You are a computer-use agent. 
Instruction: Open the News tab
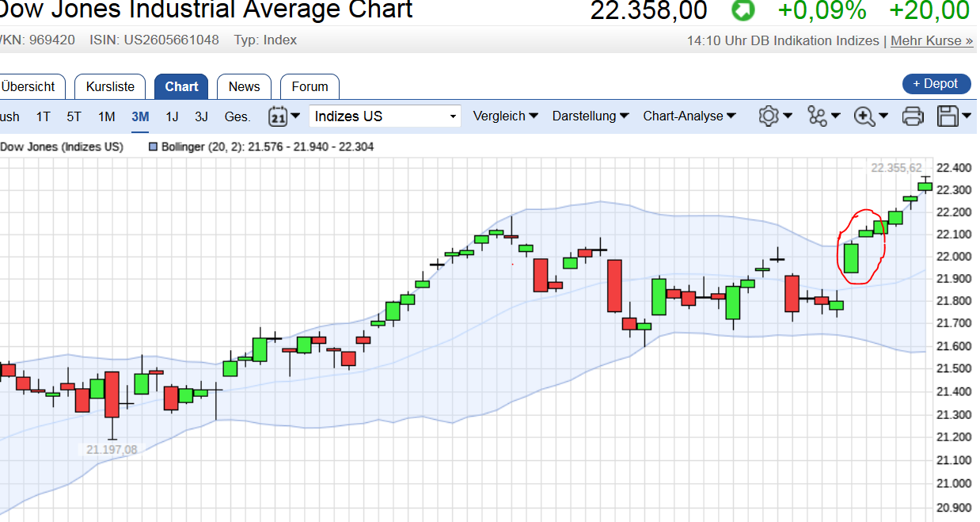(244, 87)
